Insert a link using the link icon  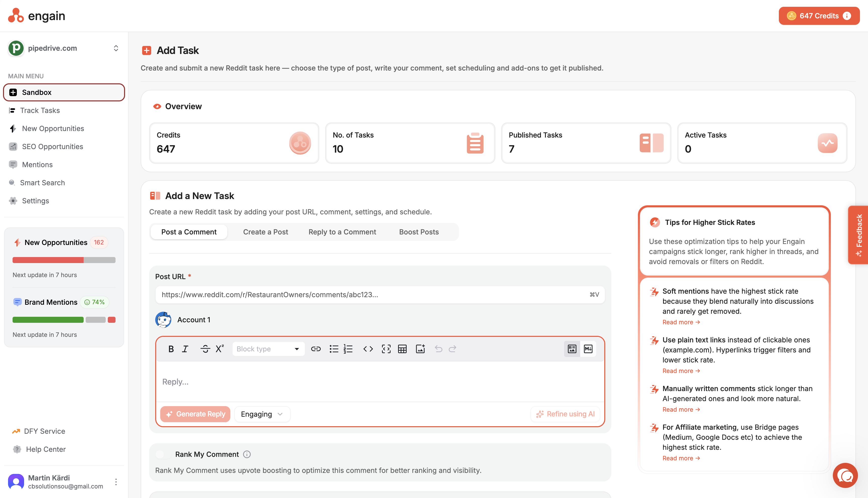(315, 349)
